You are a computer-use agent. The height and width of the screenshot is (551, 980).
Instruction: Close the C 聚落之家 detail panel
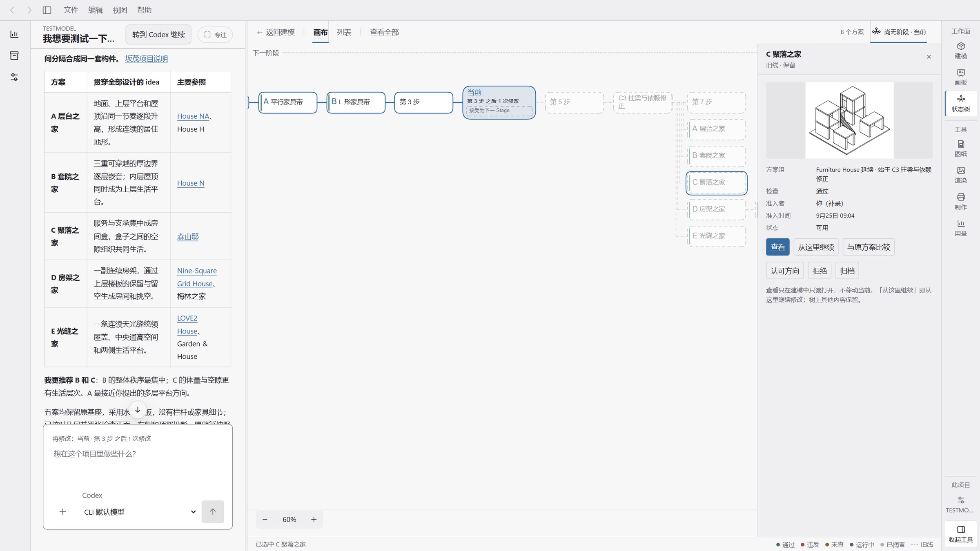[929, 57]
